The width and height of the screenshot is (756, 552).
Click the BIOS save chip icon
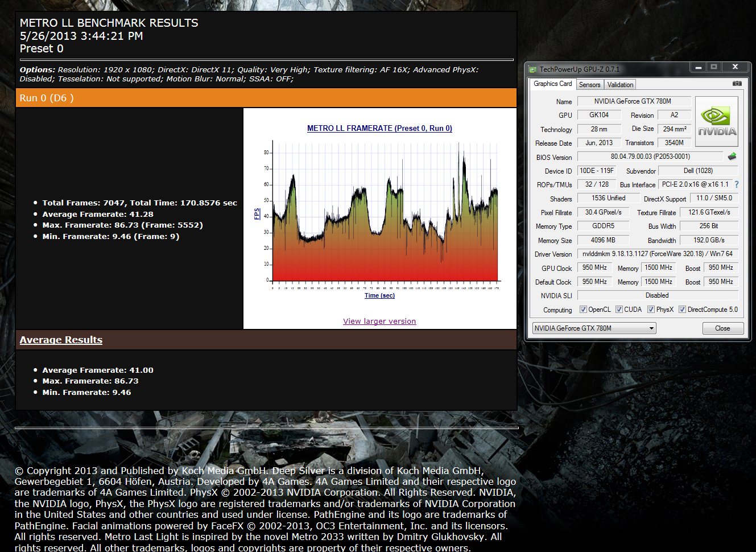(x=732, y=156)
